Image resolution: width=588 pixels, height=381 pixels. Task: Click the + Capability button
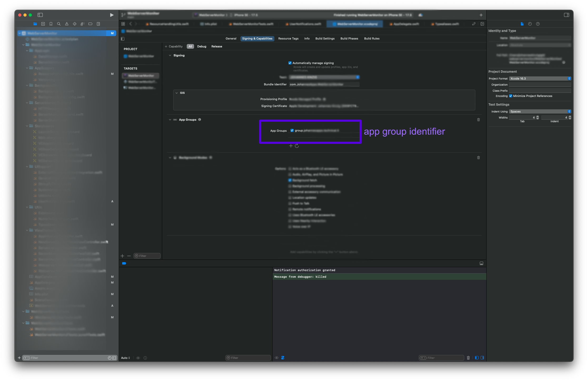[174, 46]
